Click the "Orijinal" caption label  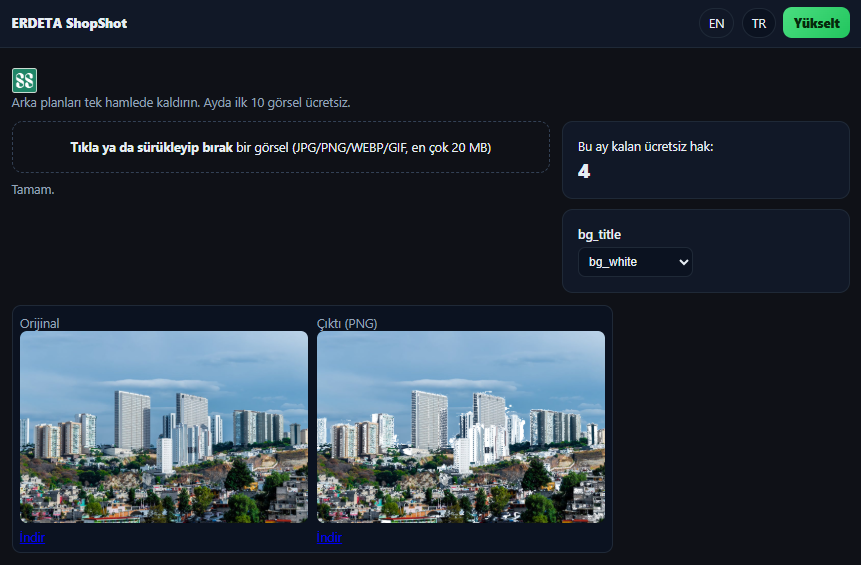pos(40,323)
